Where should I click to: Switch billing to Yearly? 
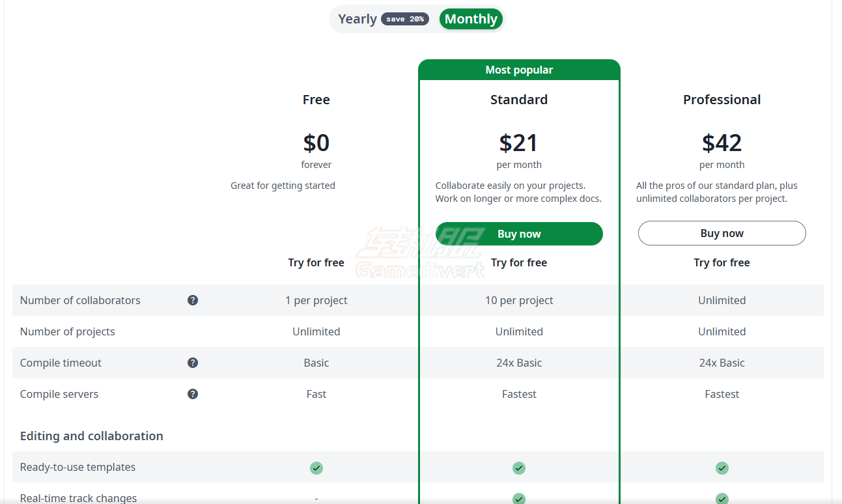click(x=358, y=19)
